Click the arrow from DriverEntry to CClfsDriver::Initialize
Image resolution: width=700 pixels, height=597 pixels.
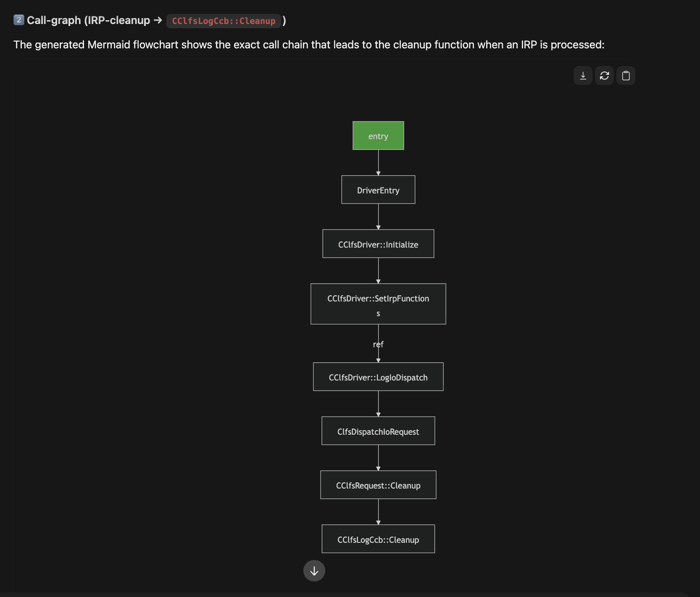click(378, 217)
